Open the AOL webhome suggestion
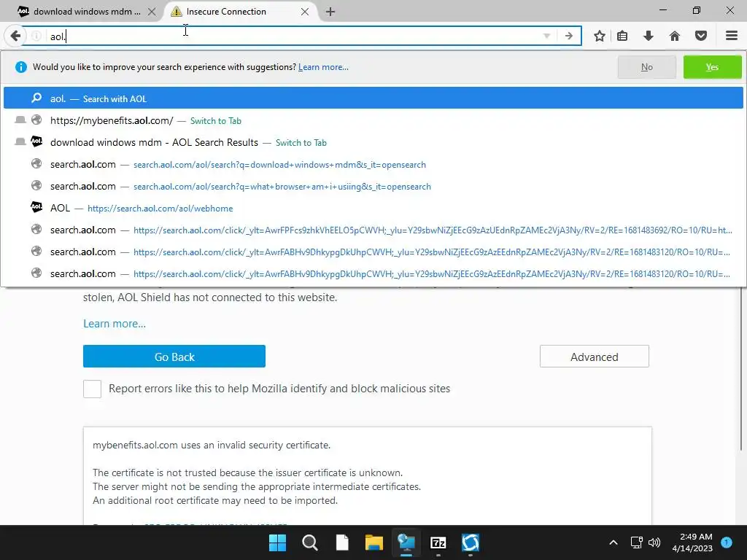The image size is (747, 560). coord(373,208)
